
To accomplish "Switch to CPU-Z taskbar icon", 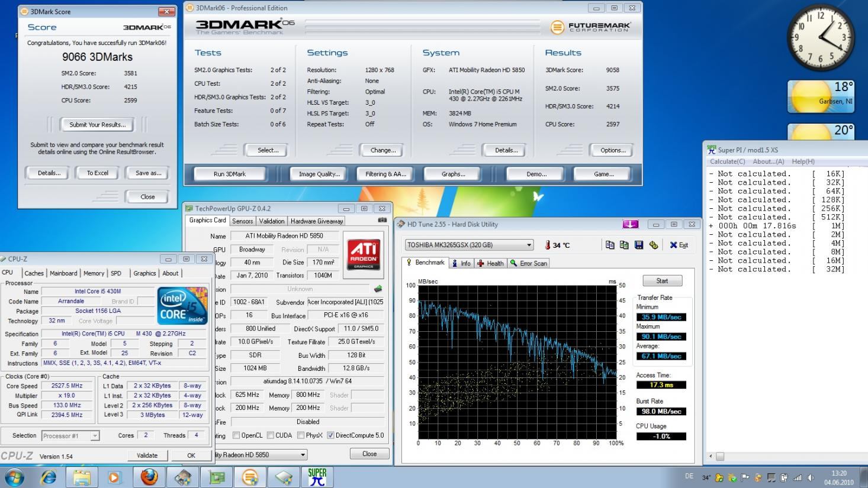I will click(x=284, y=477).
